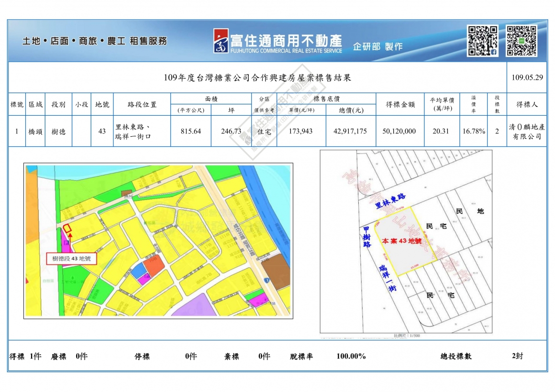Click the '得標金額' column header
Image resolution: width=555 pixels, height=392 pixels.
(x=400, y=104)
